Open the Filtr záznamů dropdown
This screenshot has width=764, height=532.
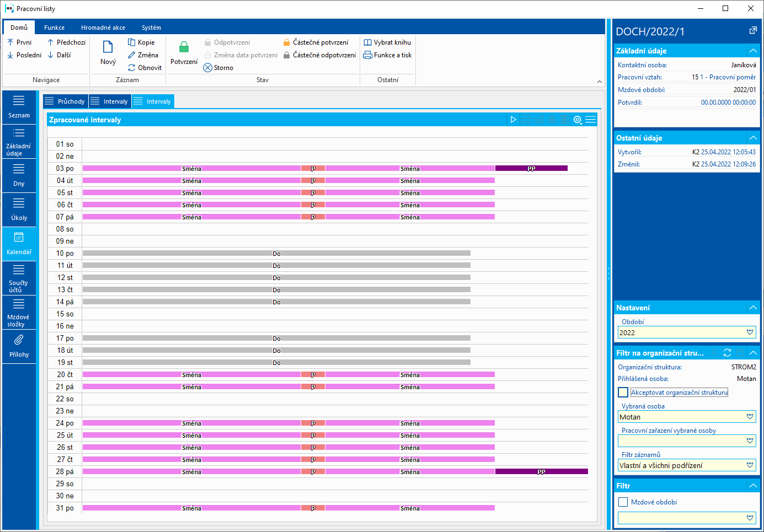coord(750,465)
